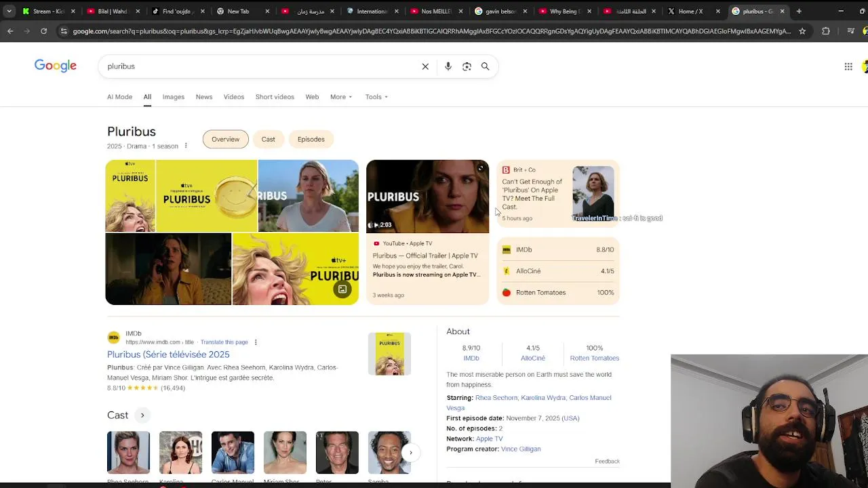Submit search with the magnifying glass icon

(485, 66)
